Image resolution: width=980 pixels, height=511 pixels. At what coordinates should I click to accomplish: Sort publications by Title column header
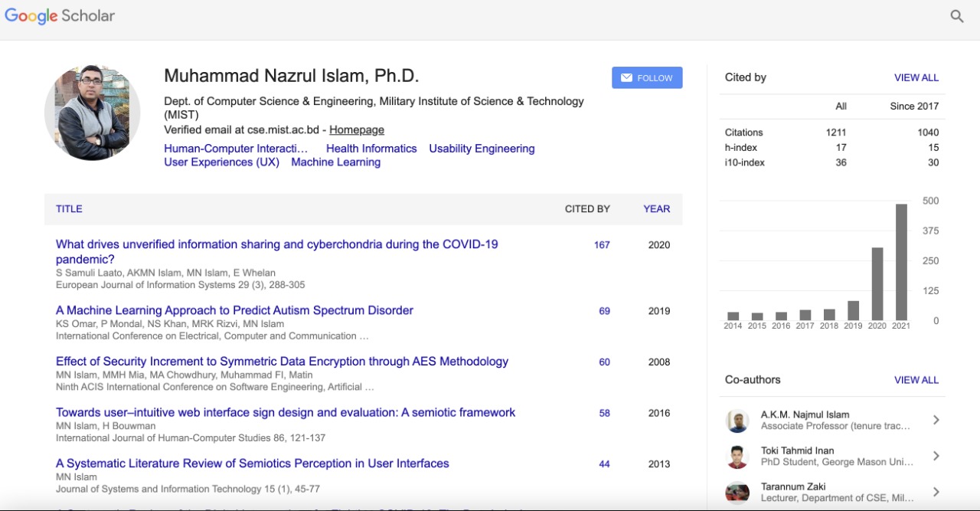click(x=69, y=208)
